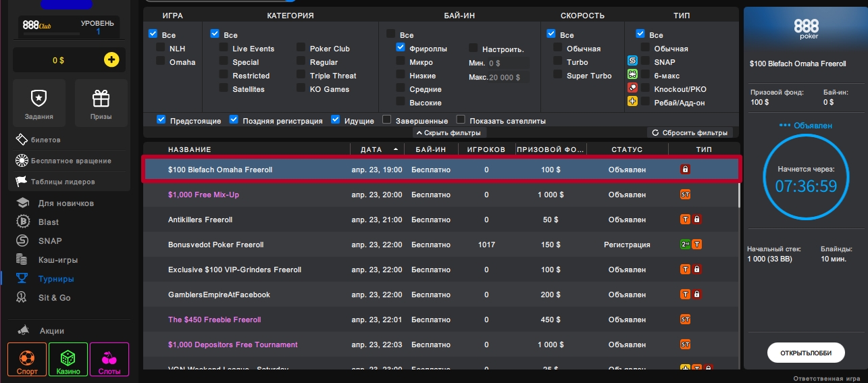The height and width of the screenshot is (383, 868).
Task: Click the lock icon in Antikillers Freeroll row
Action: [697, 220]
